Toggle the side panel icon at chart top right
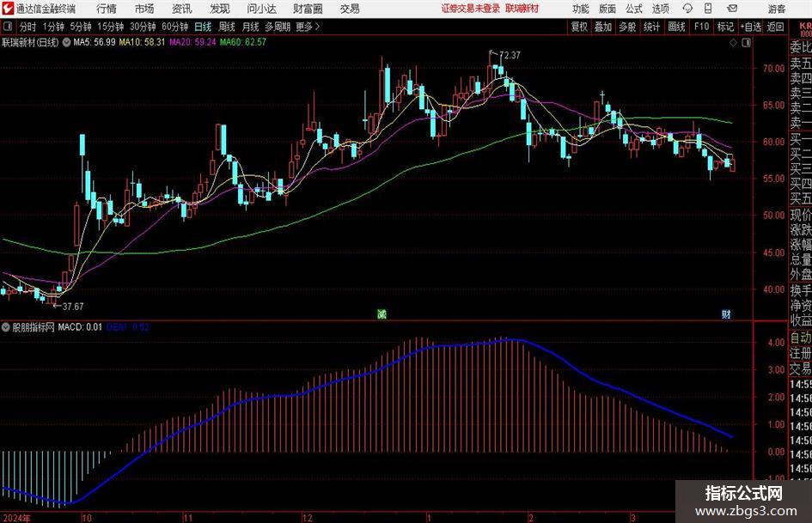 746,43
